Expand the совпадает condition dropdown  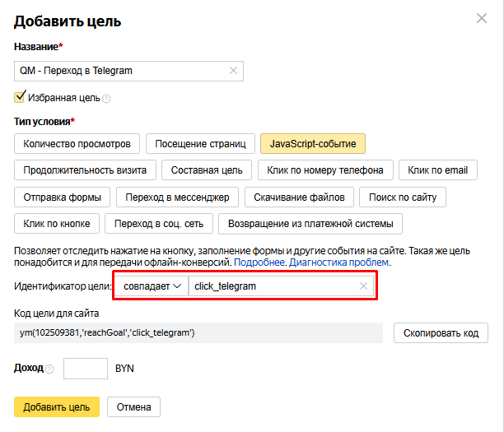(x=152, y=286)
